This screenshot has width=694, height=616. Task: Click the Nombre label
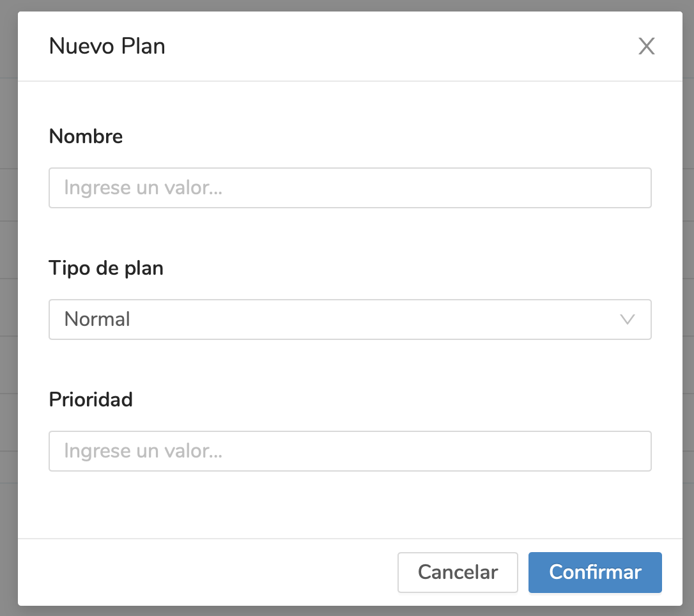(86, 136)
